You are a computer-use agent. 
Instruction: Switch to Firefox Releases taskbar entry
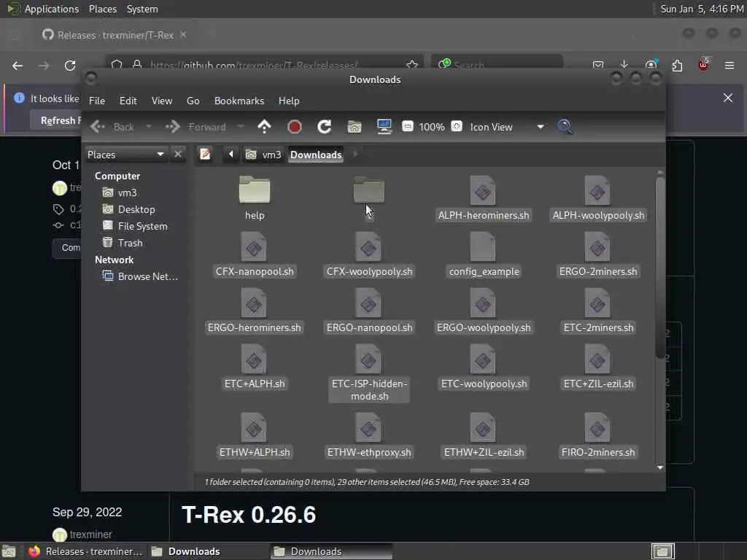[x=85, y=551]
